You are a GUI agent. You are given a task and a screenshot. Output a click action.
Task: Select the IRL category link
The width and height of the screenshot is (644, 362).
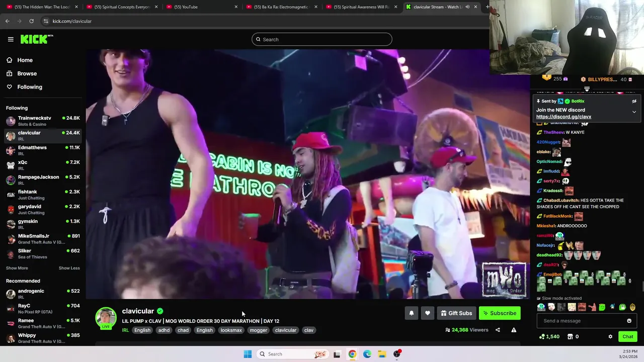(125, 330)
